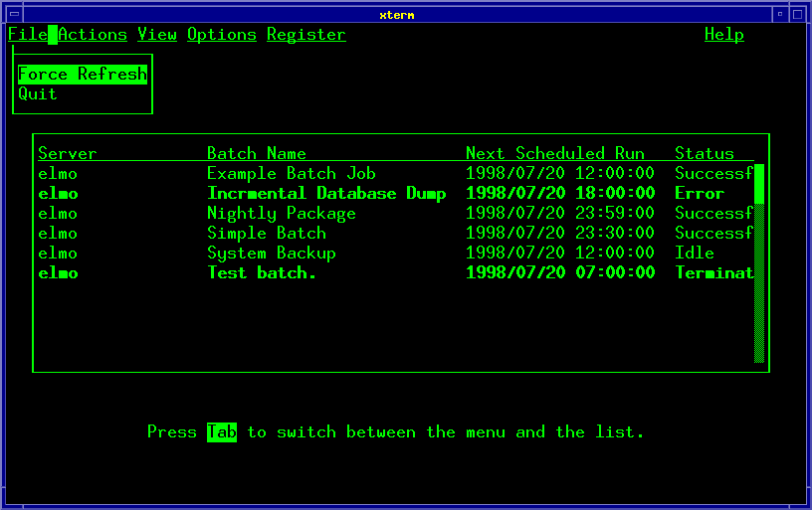Screen dimensions: 812x510
Task: Click the bright scrollbar thumb in the list
Action: pos(759,184)
